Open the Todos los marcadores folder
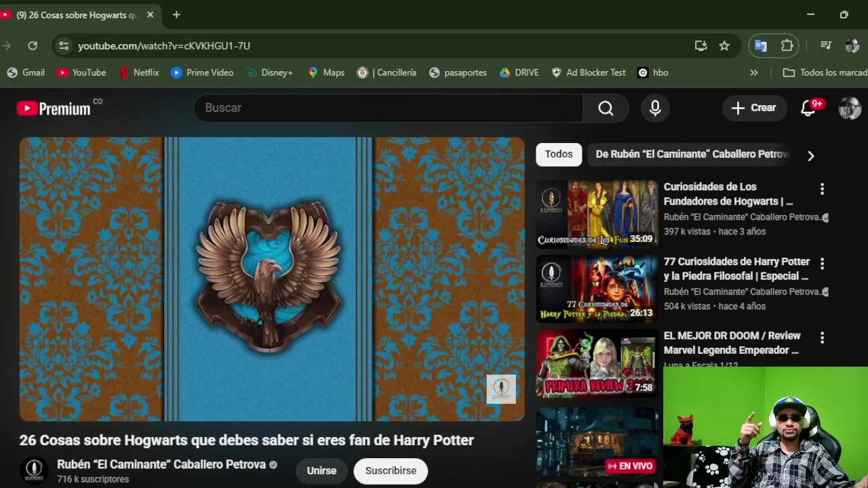 (x=825, y=73)
